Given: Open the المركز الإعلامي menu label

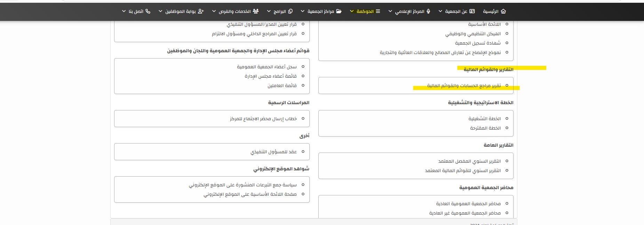Looking at the screenshot, I should [x=410, y=11].
